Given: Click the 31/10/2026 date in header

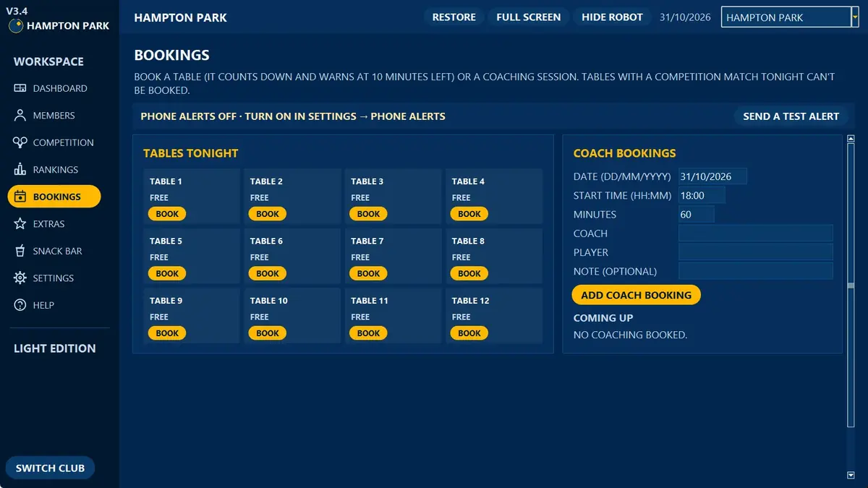Looking at the screenshot, I should 685,17.
